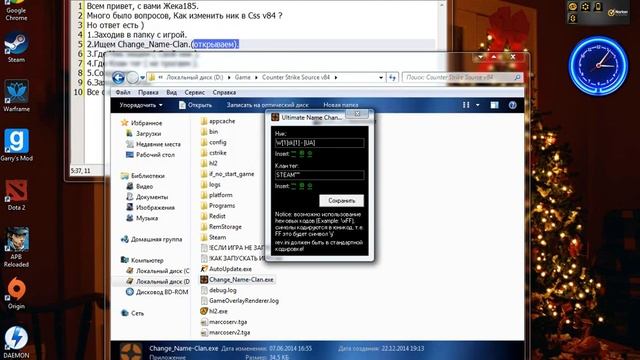
Task: Click the search magnifier in Explorer
Action: [517, 77]
